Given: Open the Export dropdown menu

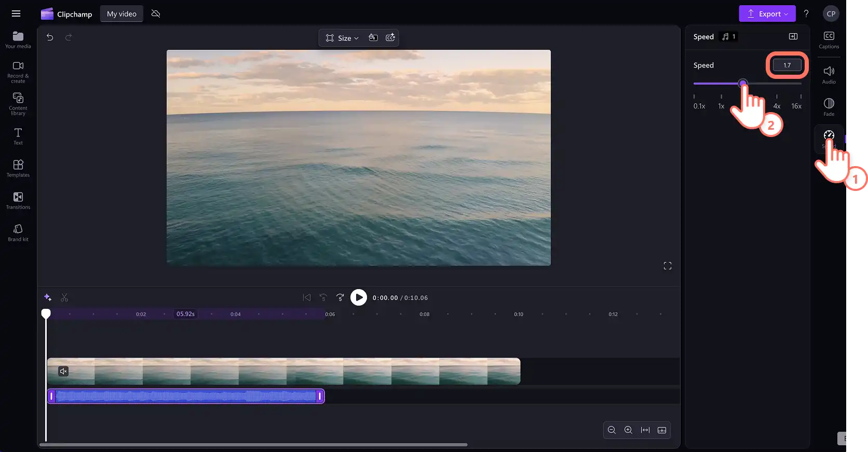Looking at the screenshot, I should tap(767, 14).
